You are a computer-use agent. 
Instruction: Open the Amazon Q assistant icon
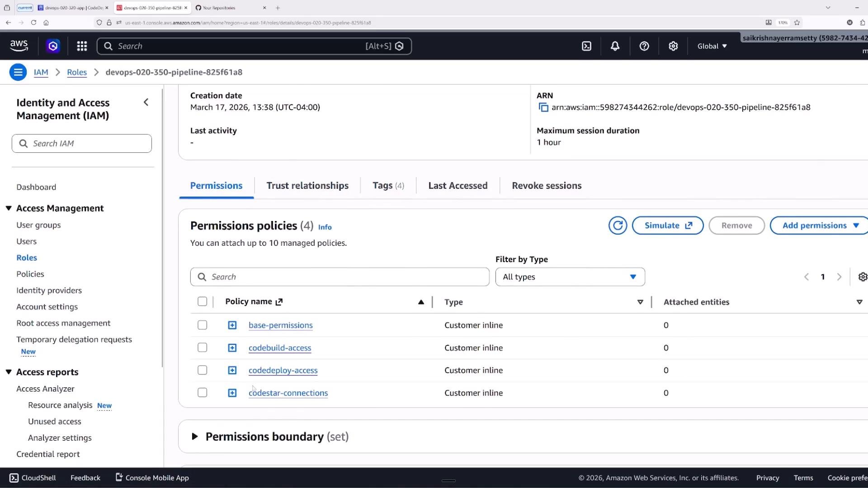coord(53,46)
